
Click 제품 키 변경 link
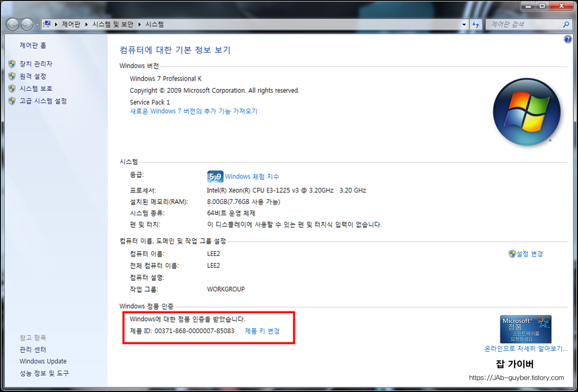click(x=262, y=331)
